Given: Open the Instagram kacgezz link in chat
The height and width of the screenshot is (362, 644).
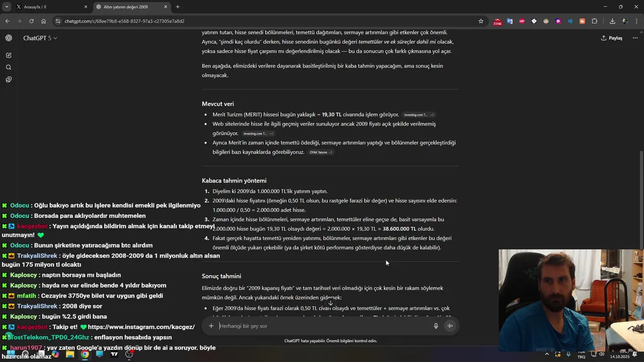Looking at the screenshot, I should pos(141,327).
